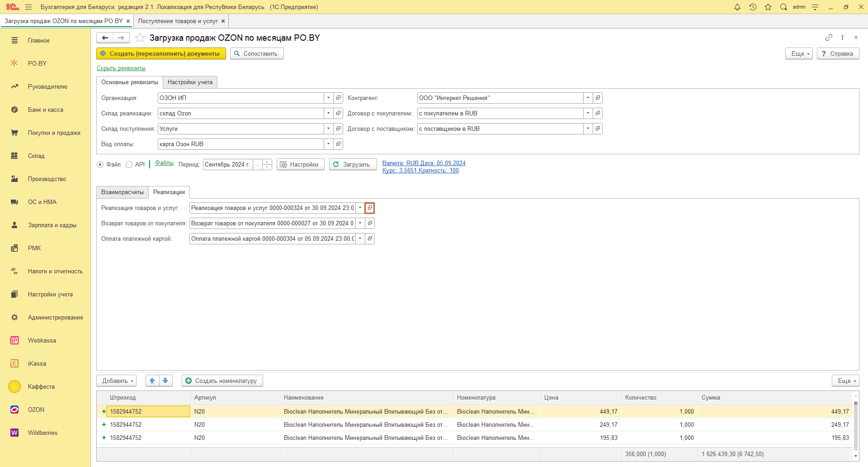Open global search magnifier icon
Image resolution: width=868 pixels, height=467 pixels.
point(783,7)
